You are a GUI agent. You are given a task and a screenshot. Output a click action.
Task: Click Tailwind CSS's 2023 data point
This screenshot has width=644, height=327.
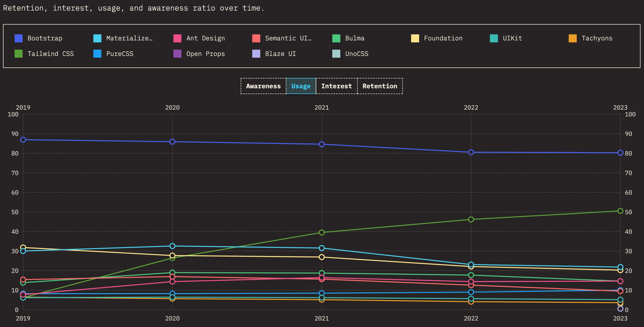pyautogui.click(x=620, y=211)
